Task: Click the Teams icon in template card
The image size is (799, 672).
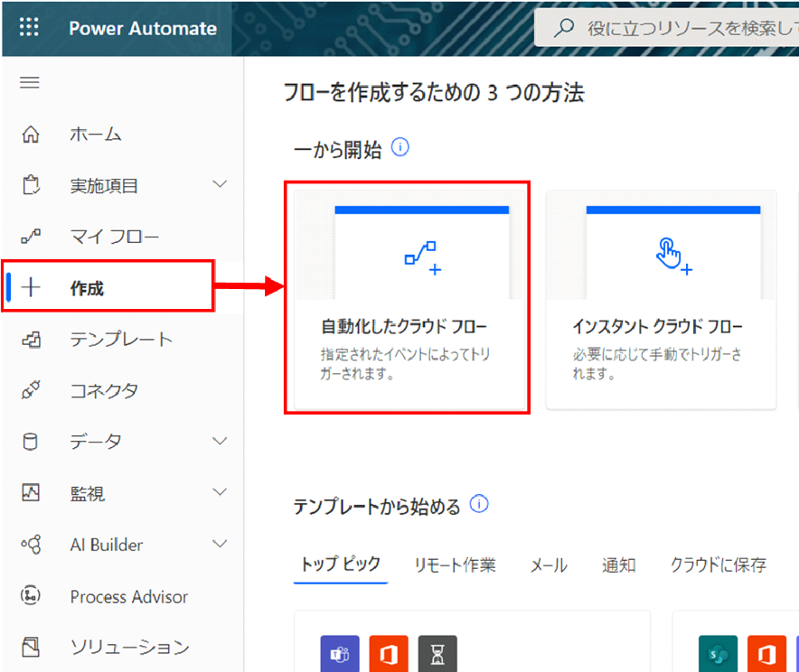Action: point(340,654)
